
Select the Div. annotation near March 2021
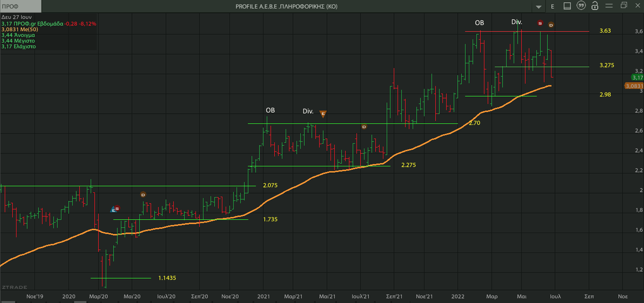(x=308, y=111)
